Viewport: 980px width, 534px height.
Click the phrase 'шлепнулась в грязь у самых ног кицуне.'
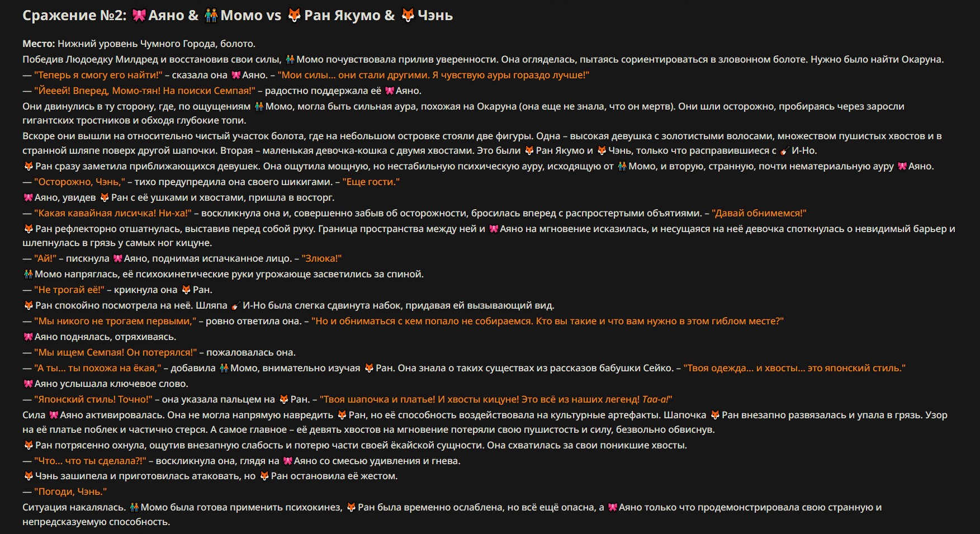(117, 243)
